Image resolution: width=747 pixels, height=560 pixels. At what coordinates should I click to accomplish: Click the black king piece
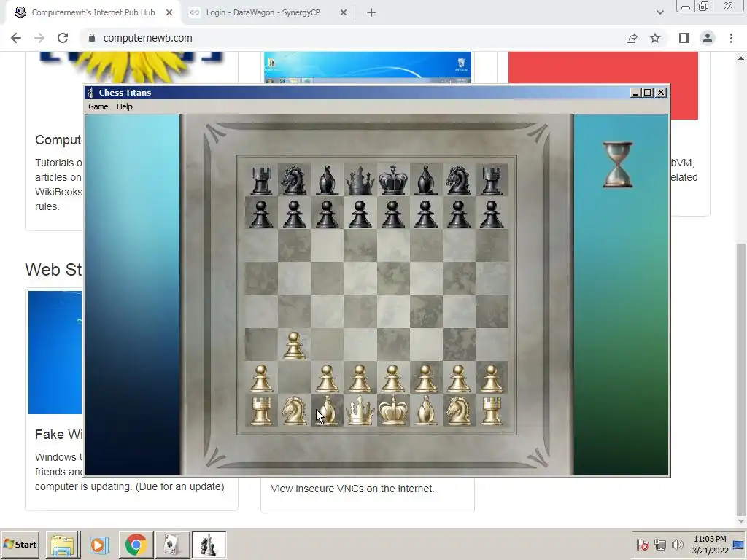click(392, 180)
